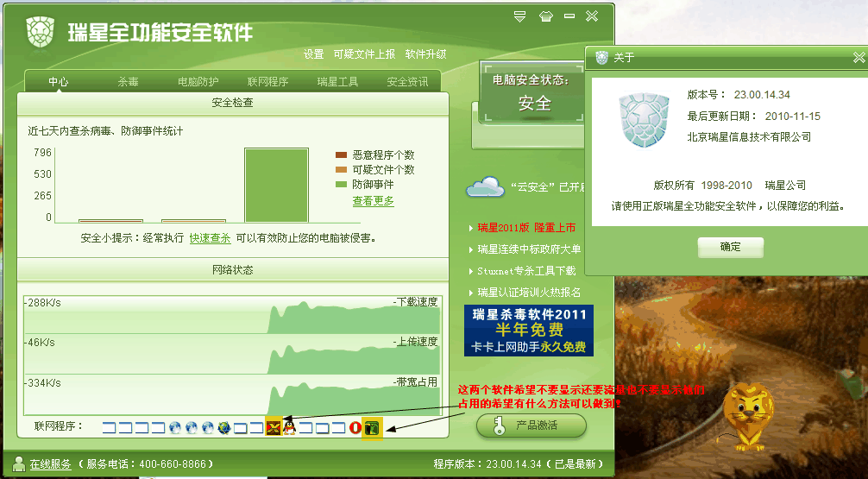Click version text 23.00.14.34 in About dialog
The width and height of the screenshot is (868, 479).
click(x=762, y=95)
